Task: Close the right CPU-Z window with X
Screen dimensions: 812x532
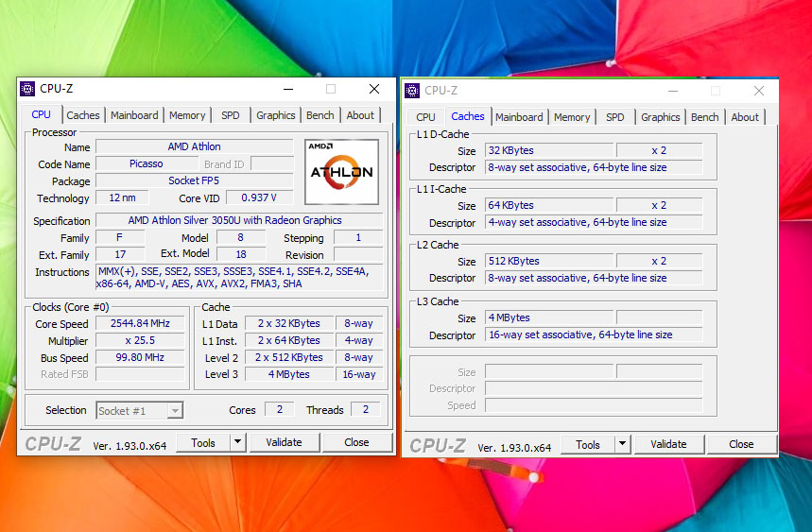Action: (759, 91)
